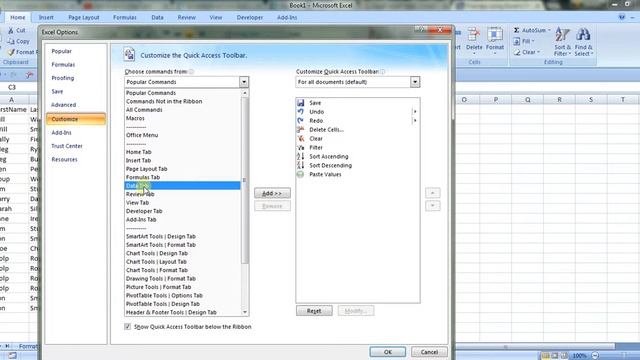Choose Home Tab in the list
This screenshot has width=640, height=360.
pyautogui.click(x=182, y=152)
